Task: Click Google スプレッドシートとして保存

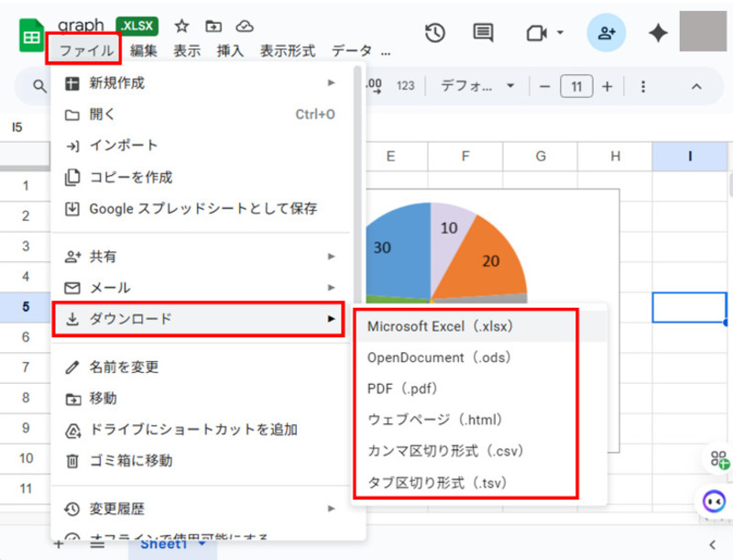Action: point(202,209)
